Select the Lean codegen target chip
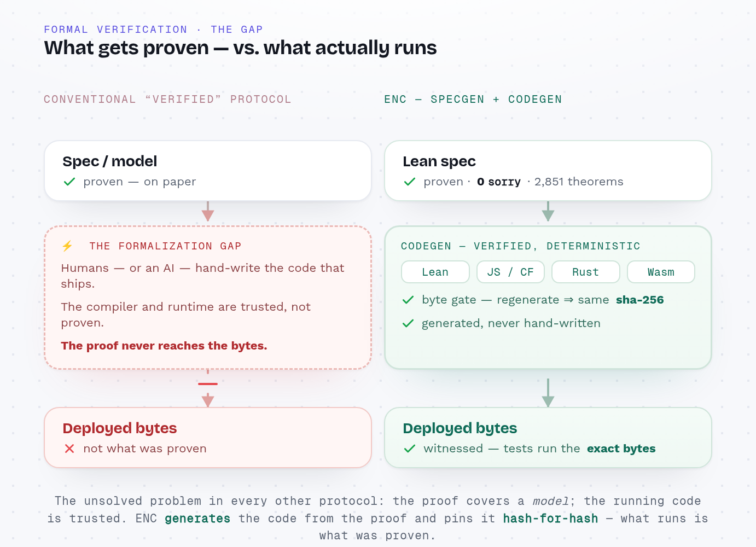Screen dimensions: 756x547 435,272
